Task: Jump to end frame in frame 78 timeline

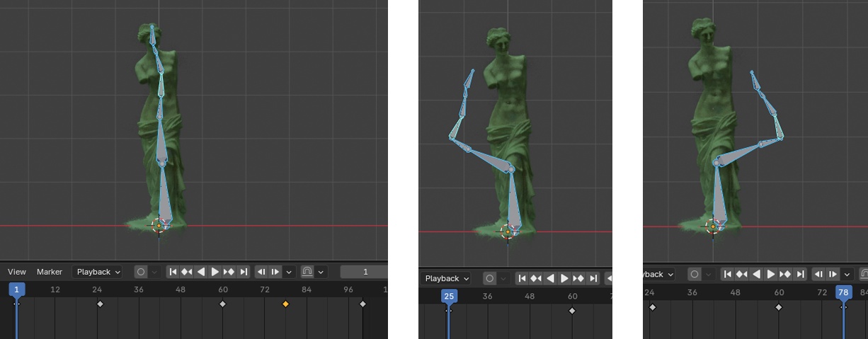Action: [x=799, y=274]
